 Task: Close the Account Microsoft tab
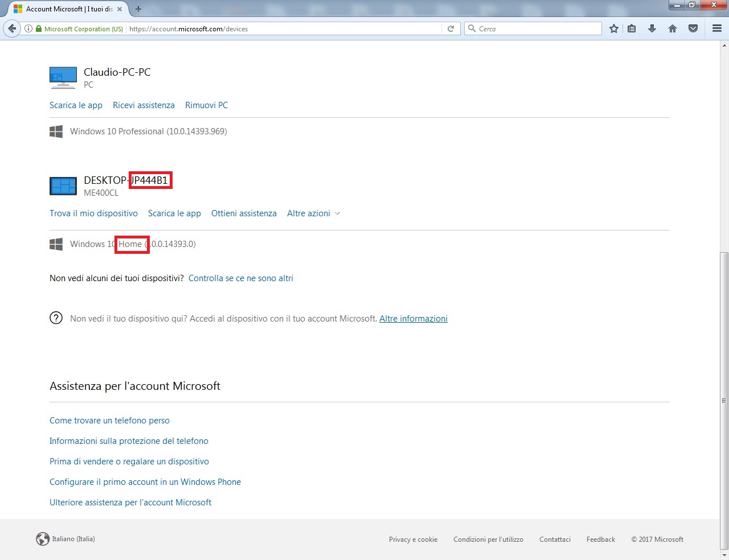tap(120, 9)
